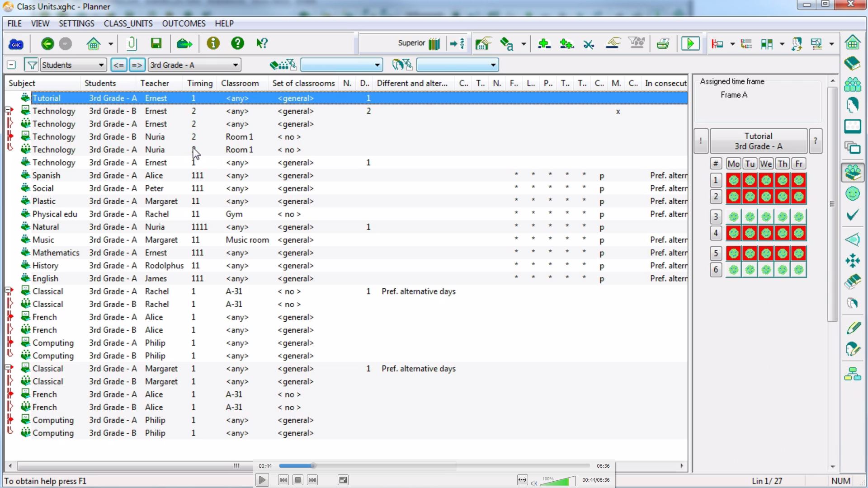Collapse the filter bar minus box

pos(11,65)
